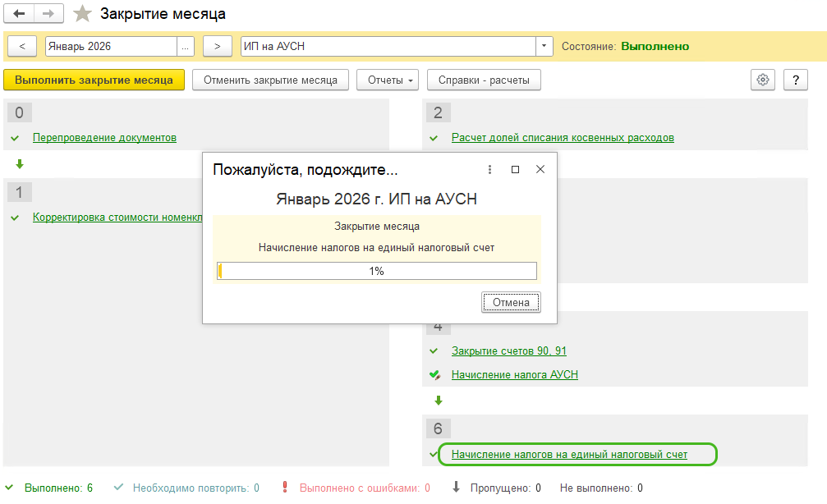The height and width of the screenshot is (504, 827).
Task: Open period picker ellipsis button
Action: click(x=186, y=47)
